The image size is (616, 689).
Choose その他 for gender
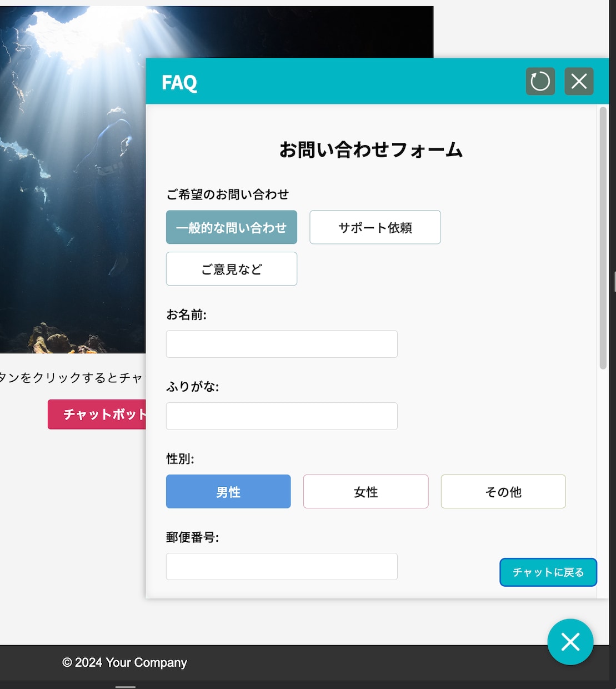[503, 491]
